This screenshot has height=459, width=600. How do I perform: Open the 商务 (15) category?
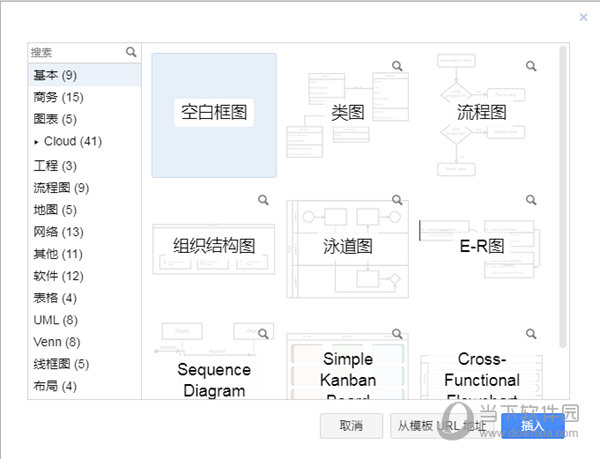[x=85, y=97]
